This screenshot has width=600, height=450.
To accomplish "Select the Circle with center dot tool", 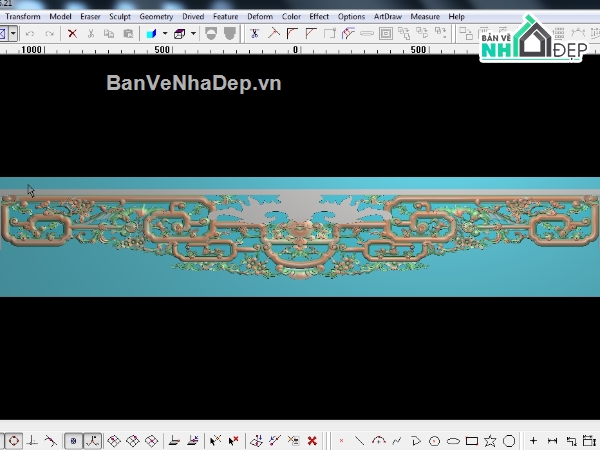I will (x=435, y=441).
